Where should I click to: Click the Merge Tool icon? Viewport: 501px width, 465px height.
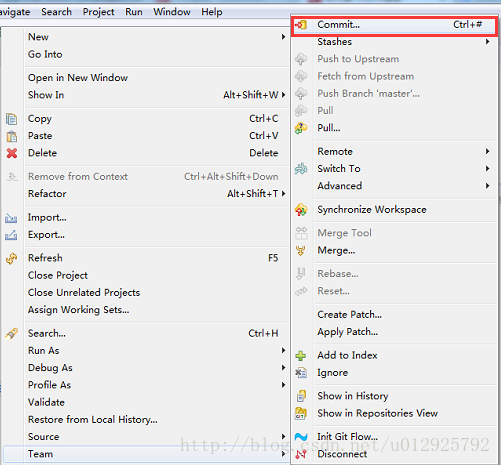301,233
